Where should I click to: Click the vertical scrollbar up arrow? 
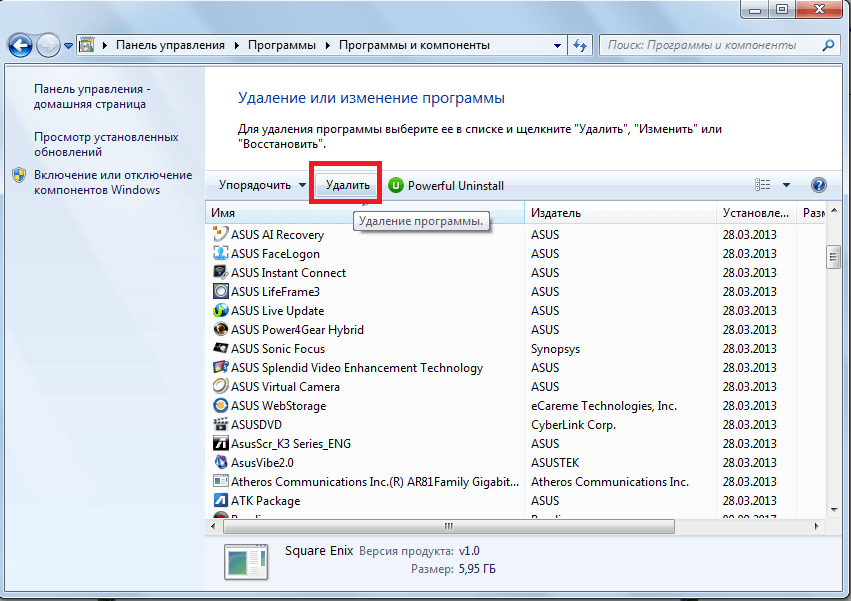(x=834, y=210)
